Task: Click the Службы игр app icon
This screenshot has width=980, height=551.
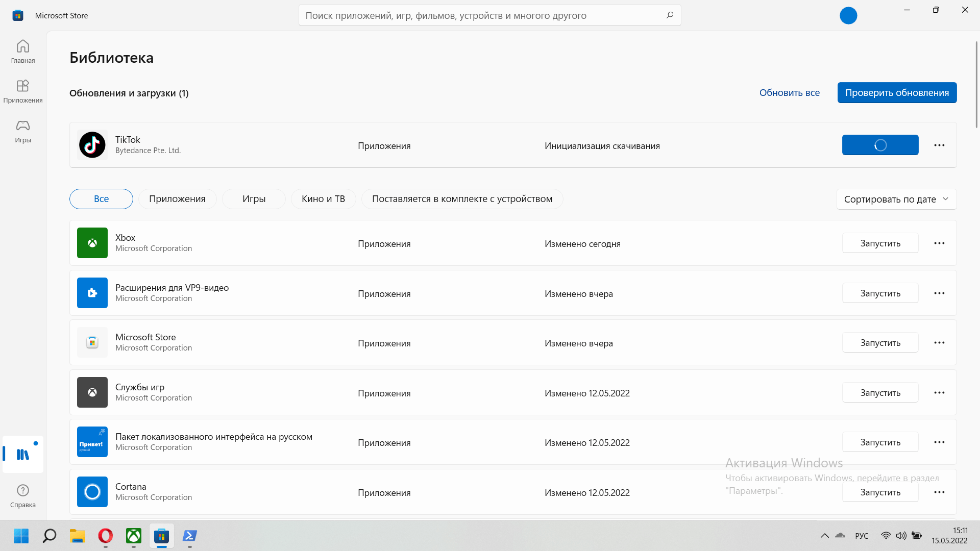Action: (92, 392)
